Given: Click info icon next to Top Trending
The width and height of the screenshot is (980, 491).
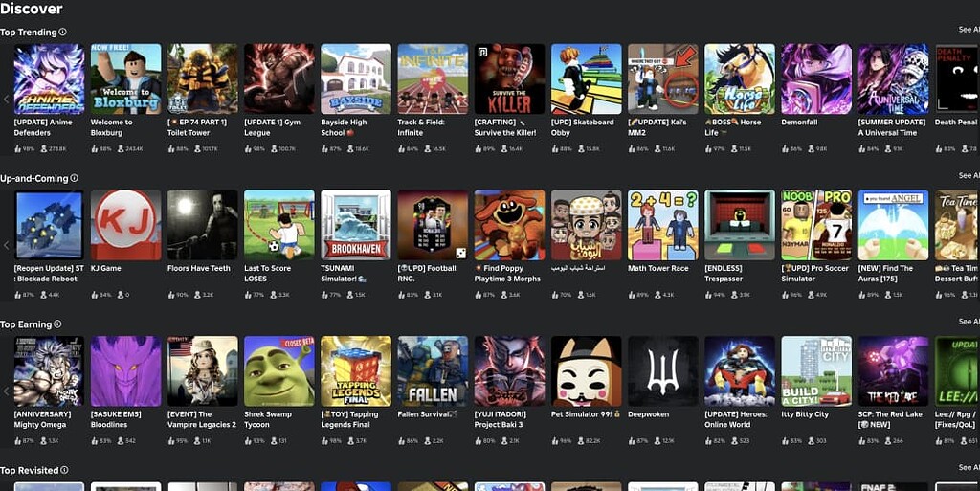Looking at the screenshot, I should click(62, 32).
